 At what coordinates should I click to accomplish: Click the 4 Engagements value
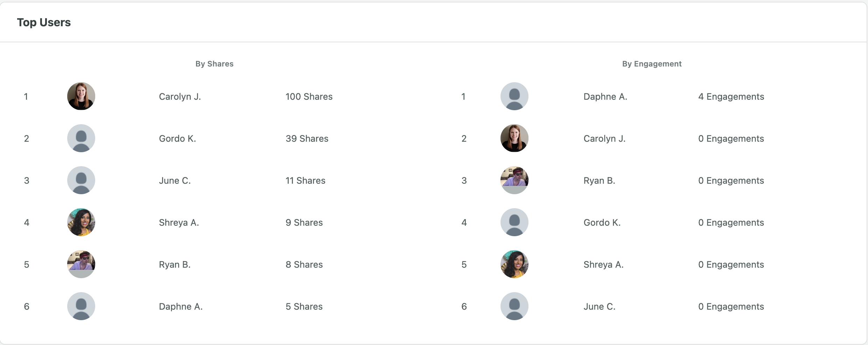[731, 97]
